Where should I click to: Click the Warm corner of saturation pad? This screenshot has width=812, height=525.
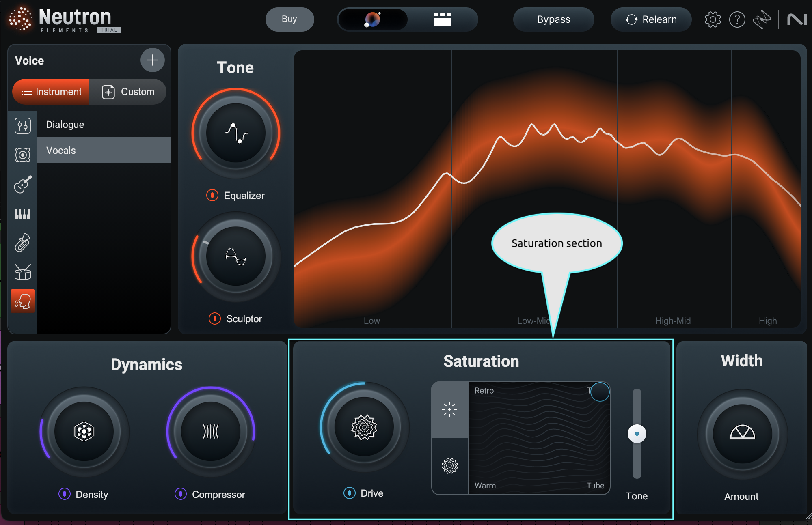pyautogui.click(x=485, y=485)
